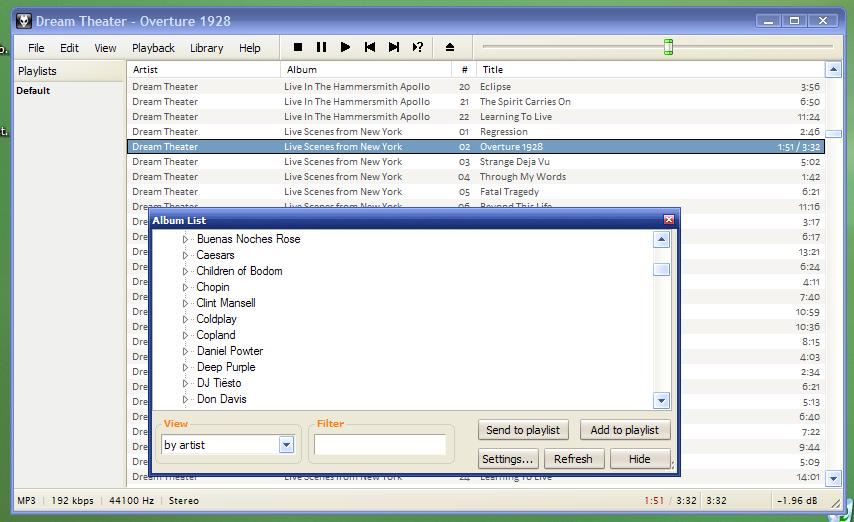Select the track Through My Words
This screenshot has width=854, height=522.
pos(475,177)
